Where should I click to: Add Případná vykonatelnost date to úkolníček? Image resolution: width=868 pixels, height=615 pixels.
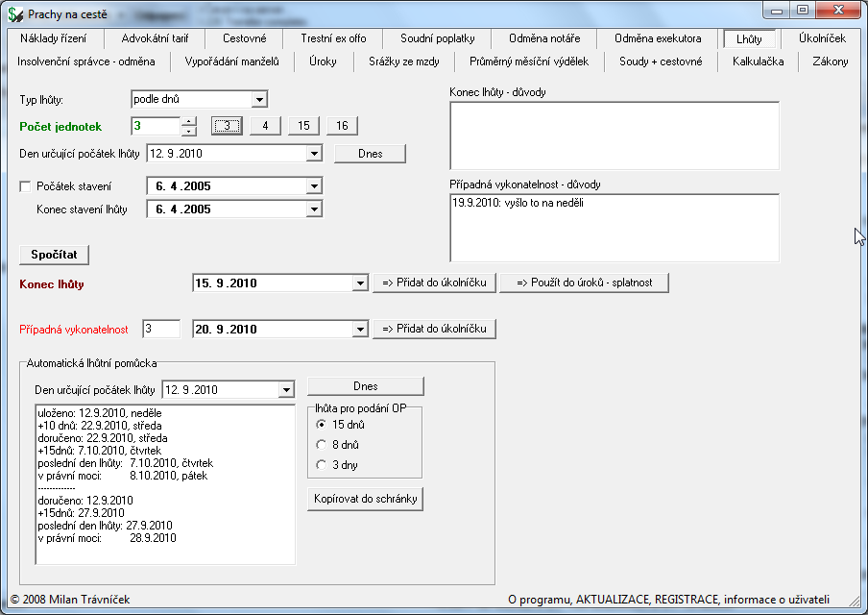(434, 329)
